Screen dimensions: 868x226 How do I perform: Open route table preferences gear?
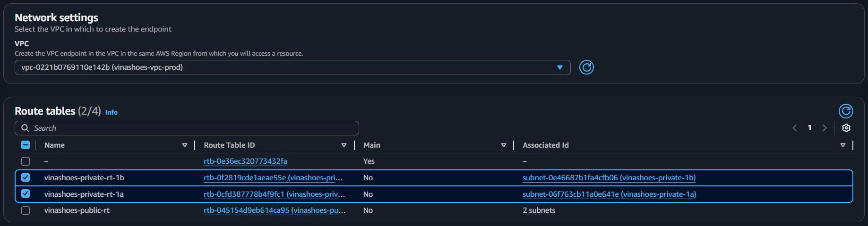846,128
